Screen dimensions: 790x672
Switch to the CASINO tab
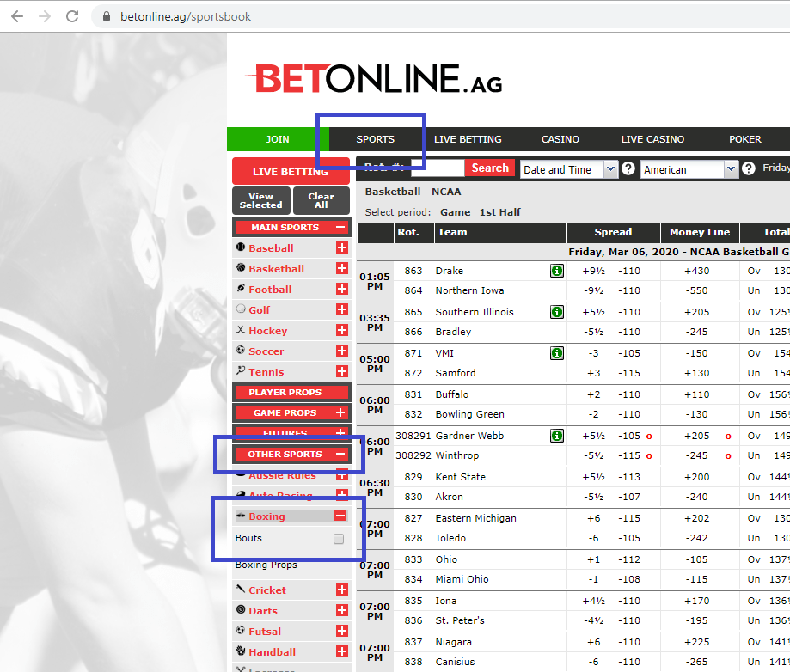click(x=559, y=138)
